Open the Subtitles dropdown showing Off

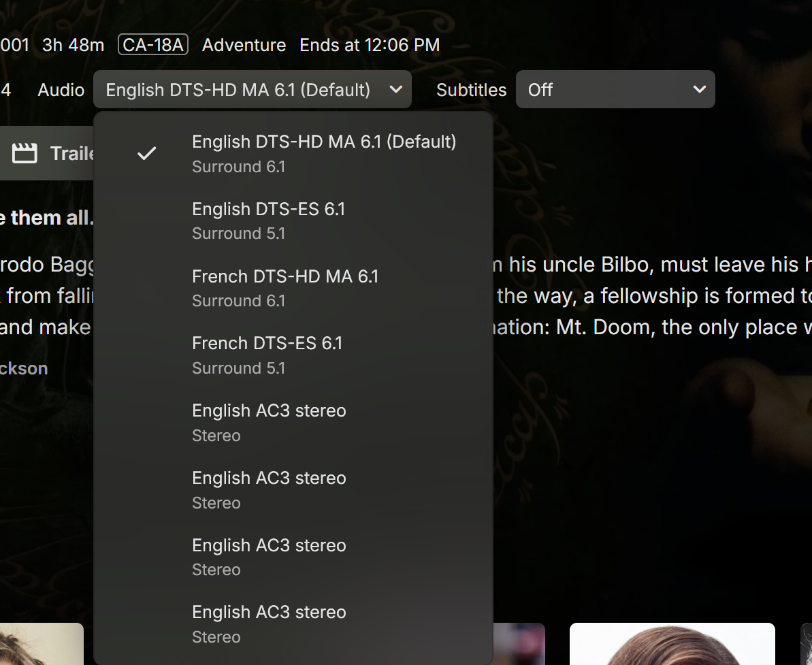click(x=615, y=90)
